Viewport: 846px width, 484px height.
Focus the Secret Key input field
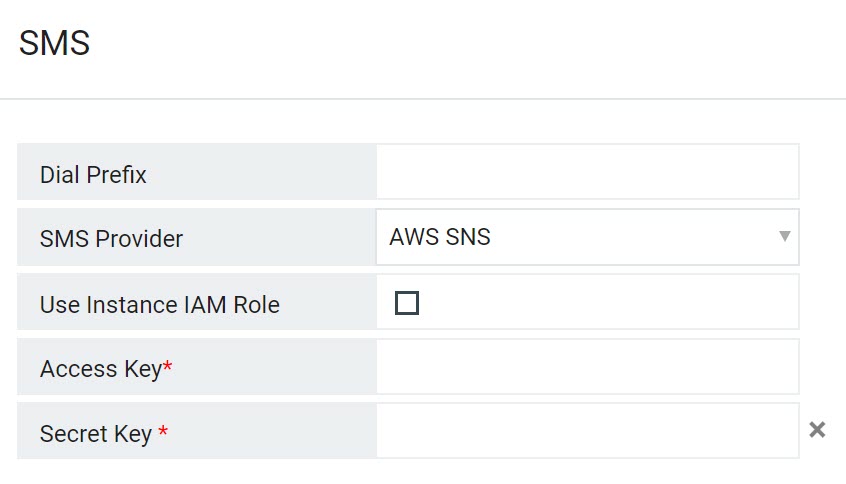[x=587, y=432]
